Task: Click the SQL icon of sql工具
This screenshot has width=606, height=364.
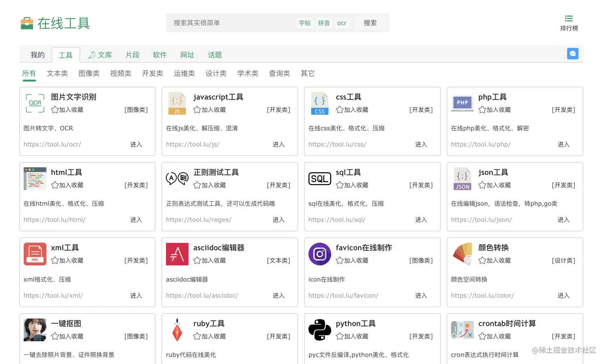Action: point(320,179)
